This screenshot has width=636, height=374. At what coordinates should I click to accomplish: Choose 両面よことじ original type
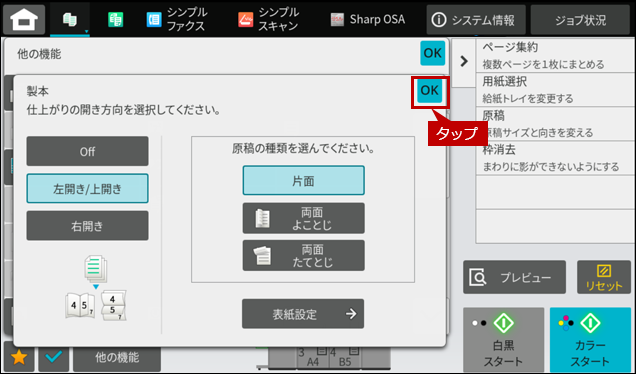click(x=303, y=218)
